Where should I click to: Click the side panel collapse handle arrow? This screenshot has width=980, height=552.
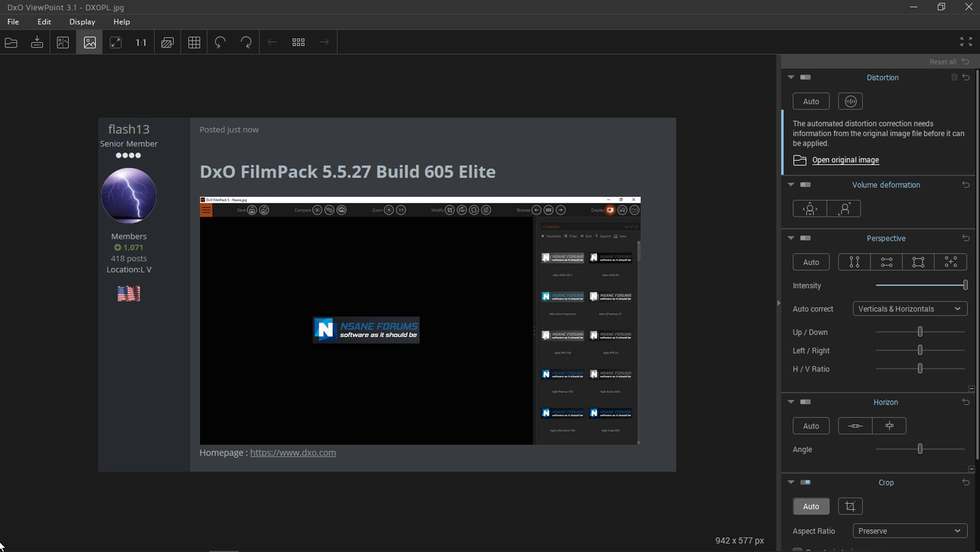(x=778, y=303)
